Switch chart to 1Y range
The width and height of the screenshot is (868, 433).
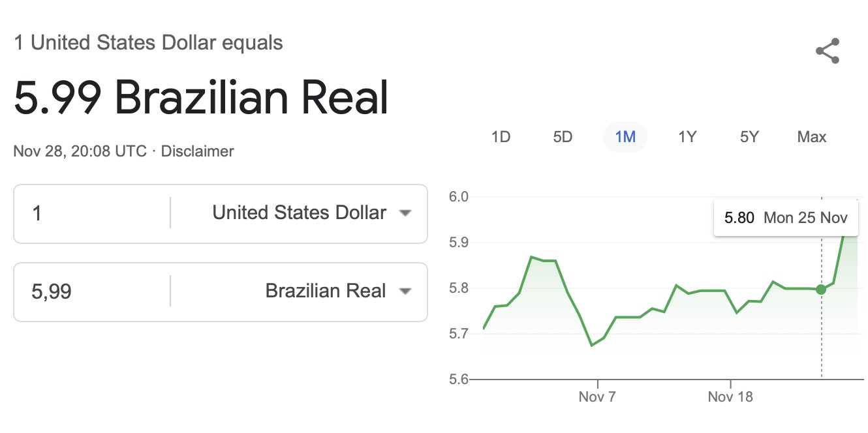pos(687,137)
